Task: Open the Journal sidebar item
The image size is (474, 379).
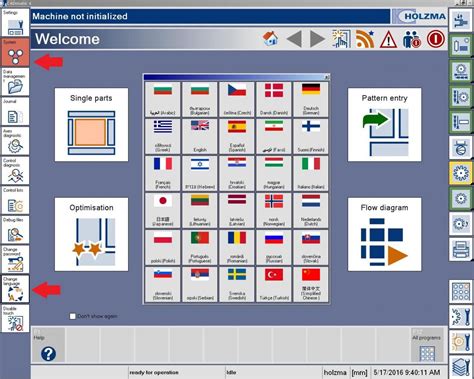Action: coord(15,111)
